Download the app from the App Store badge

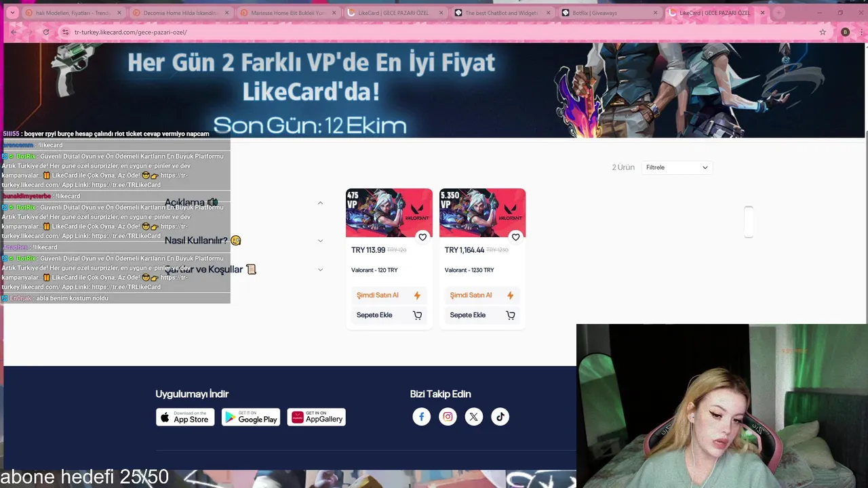click(185, 417)
